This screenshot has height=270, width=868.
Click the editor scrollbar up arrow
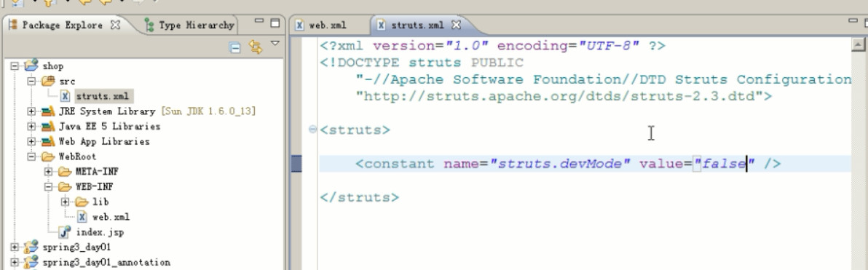coord(858,45)
